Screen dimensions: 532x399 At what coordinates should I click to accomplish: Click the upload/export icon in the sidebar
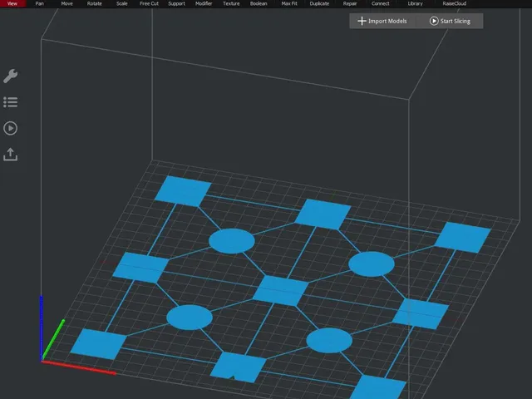(x=11, y=155)
